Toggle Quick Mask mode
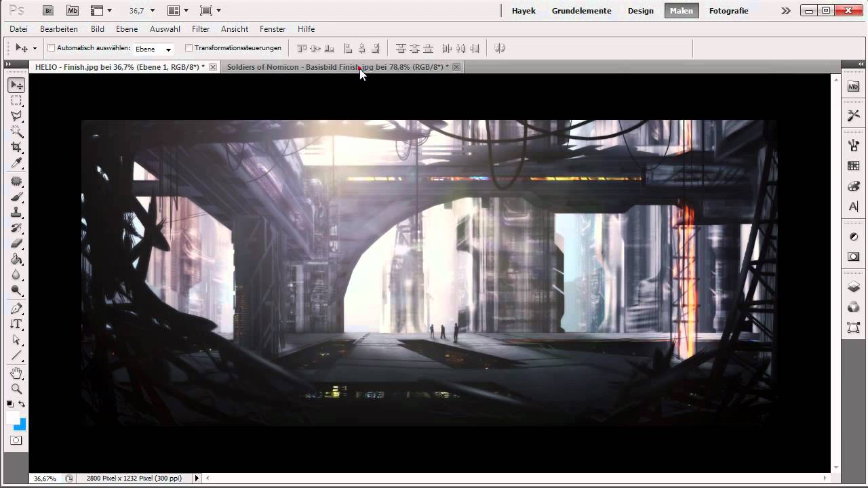The image size is (868, 488). click(16, 441)
